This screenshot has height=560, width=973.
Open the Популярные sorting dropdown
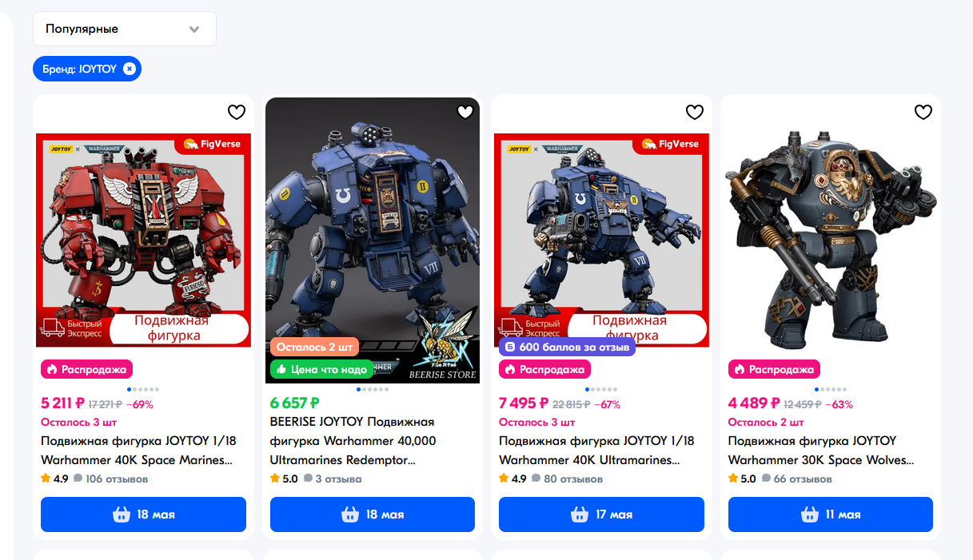coord(125,29)
